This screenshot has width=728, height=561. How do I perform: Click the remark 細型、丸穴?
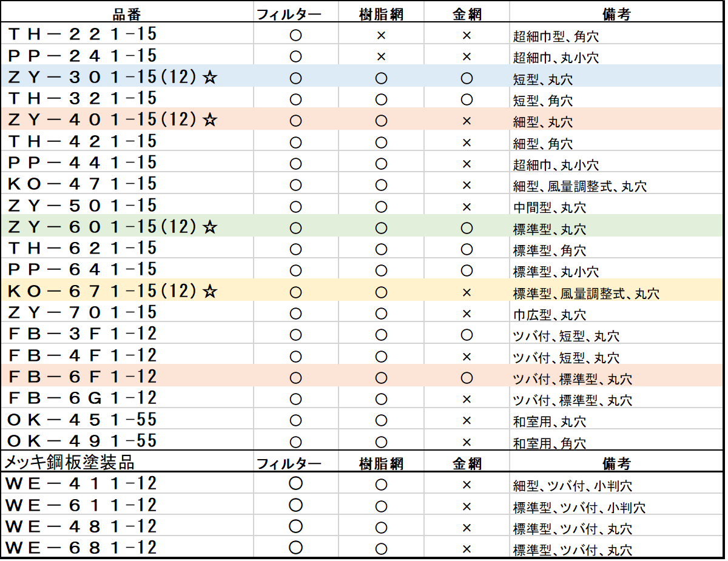click(x=542, y=122)
